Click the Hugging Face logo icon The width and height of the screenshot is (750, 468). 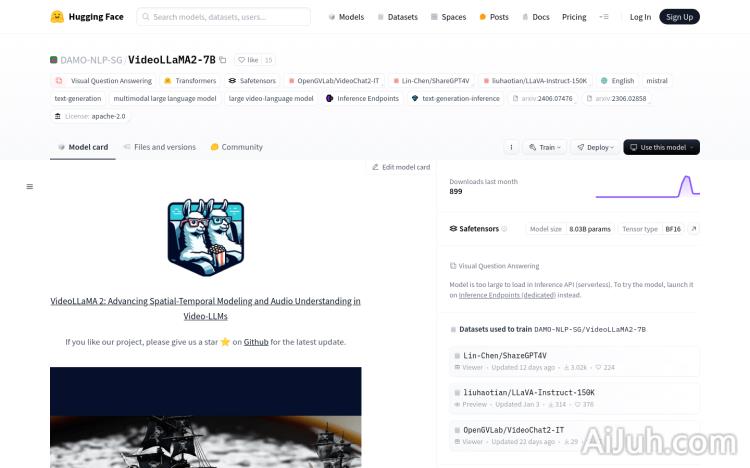click(57, 17)
